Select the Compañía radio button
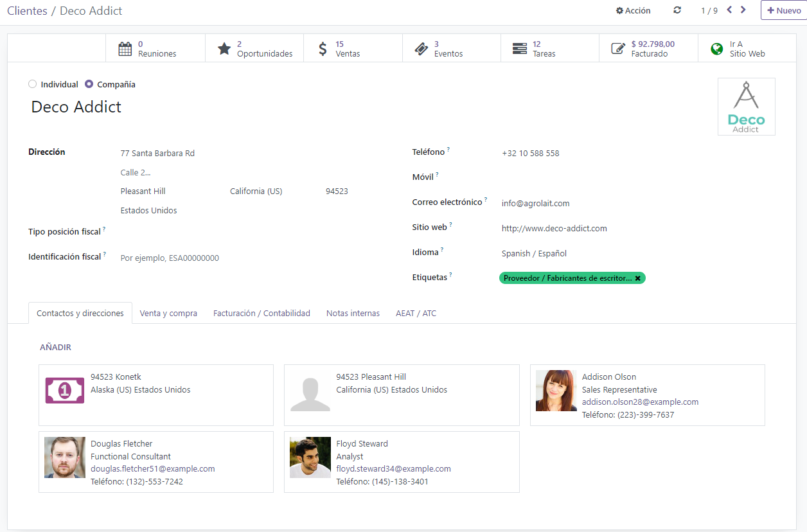The height and width of the screenshot is (532, 807). tap(87, 84)
